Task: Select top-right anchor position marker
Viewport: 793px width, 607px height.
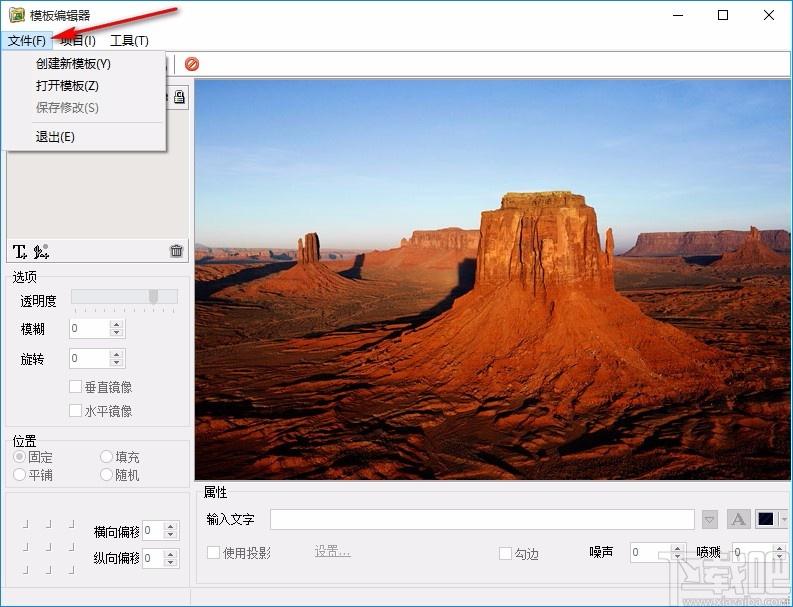Action: tap(72, 524)
